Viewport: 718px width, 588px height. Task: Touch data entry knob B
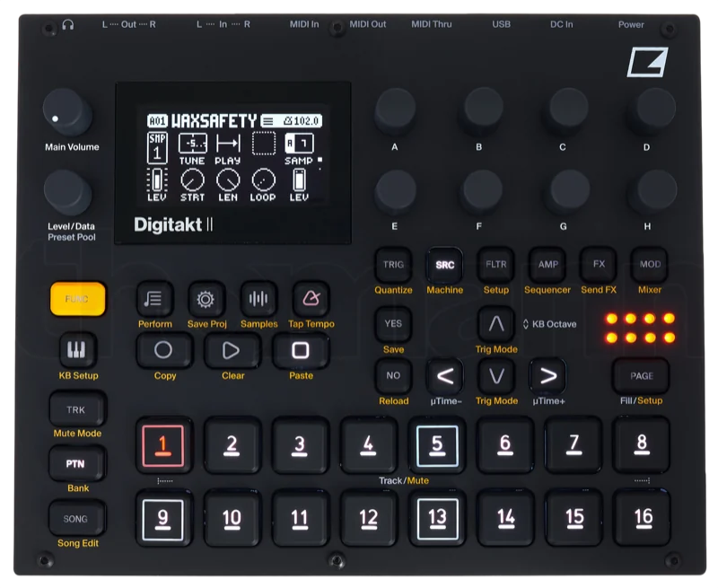tap(483, 110)
